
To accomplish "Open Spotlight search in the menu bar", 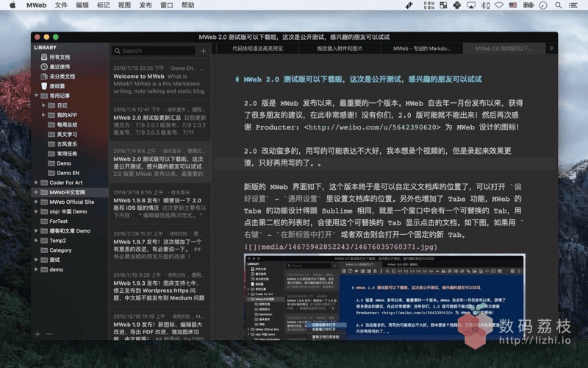I will (x=559, y=5).
